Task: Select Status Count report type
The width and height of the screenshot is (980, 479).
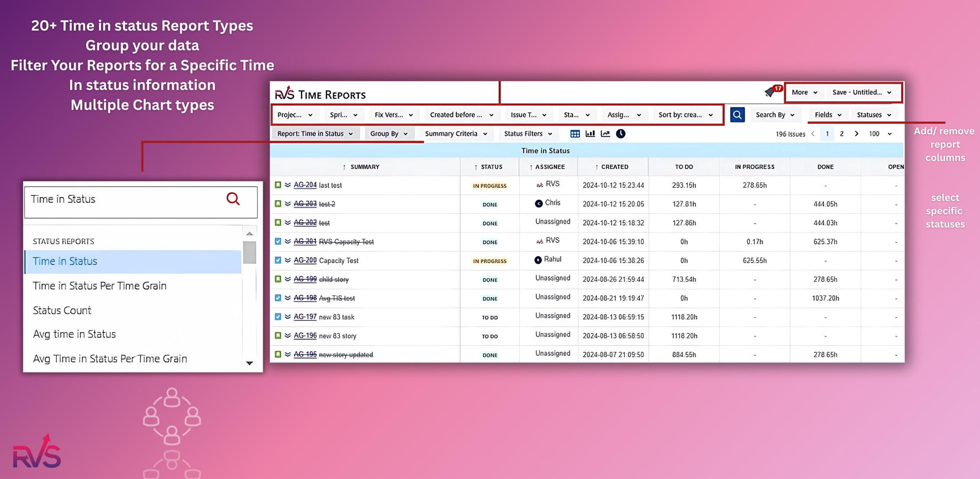Action: [x=62, y=310]
